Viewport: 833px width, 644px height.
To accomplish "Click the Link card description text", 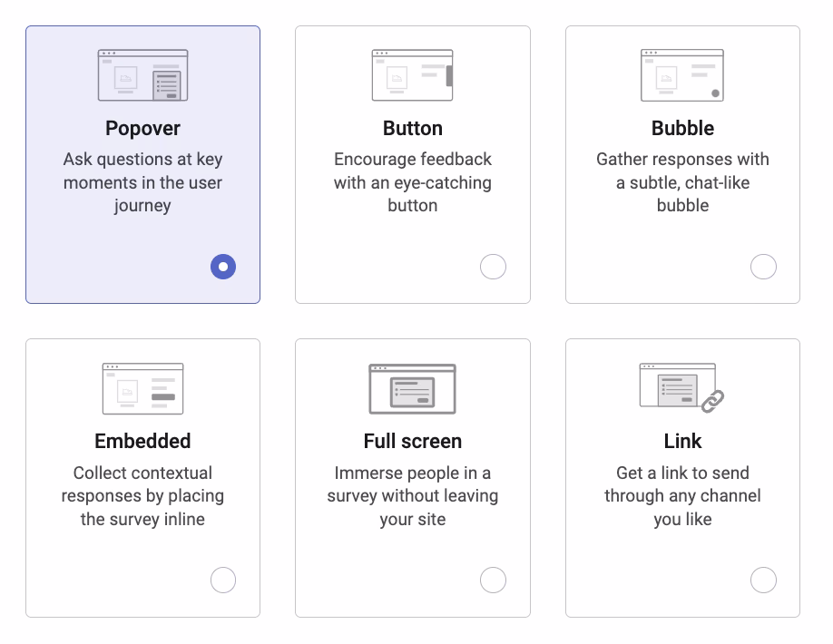I will click(x=681, y=495).
